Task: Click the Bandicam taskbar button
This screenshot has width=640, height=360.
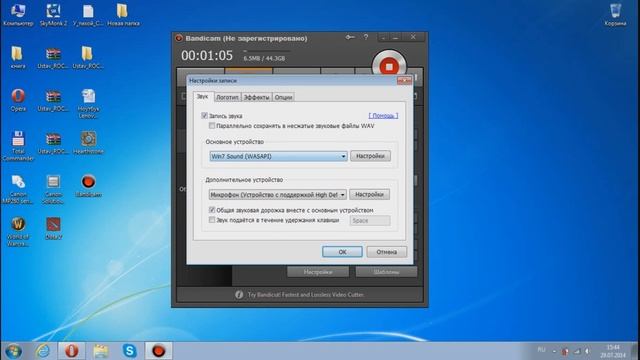Action: click(x=158, y=351)
